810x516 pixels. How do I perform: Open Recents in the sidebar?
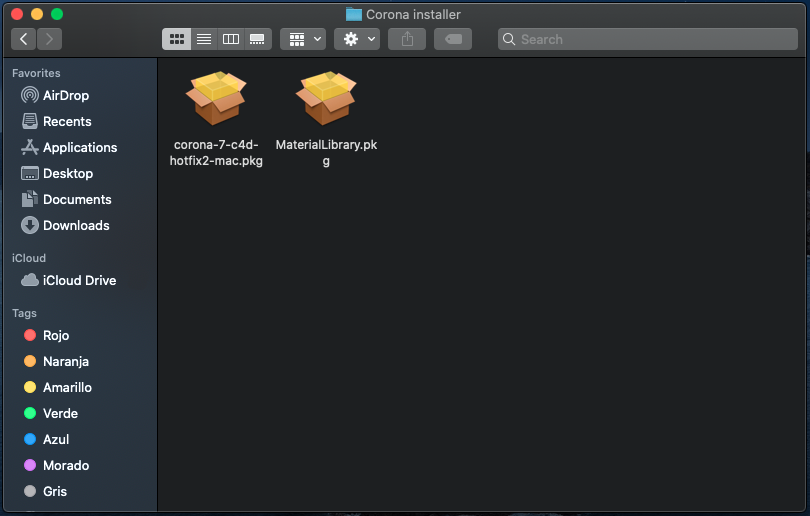(x=80, y=121)
